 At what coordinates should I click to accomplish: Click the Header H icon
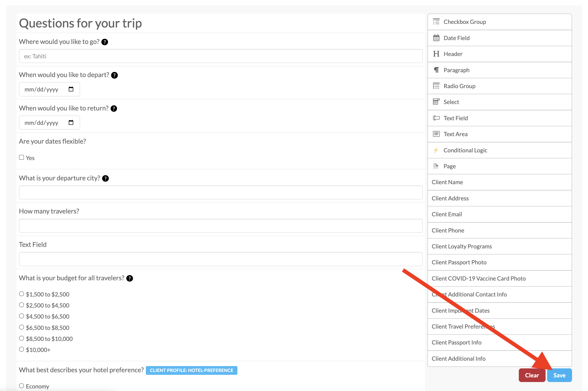436,54
